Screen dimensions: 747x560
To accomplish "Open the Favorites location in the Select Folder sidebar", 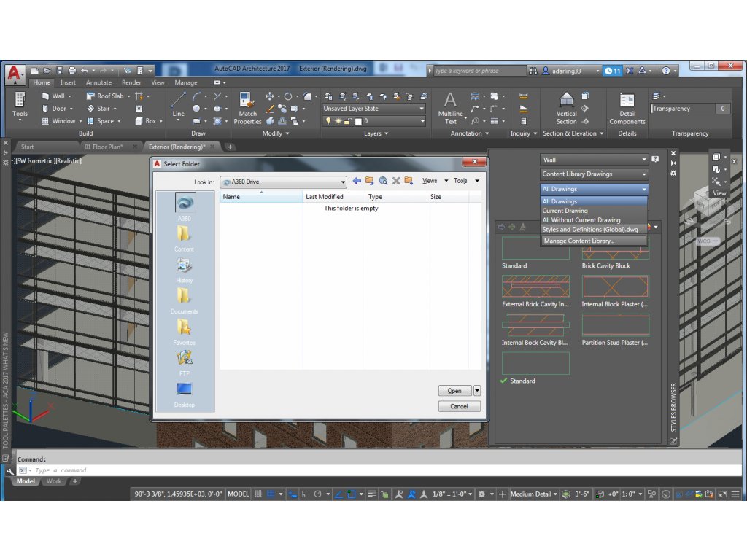I will 185,332.
